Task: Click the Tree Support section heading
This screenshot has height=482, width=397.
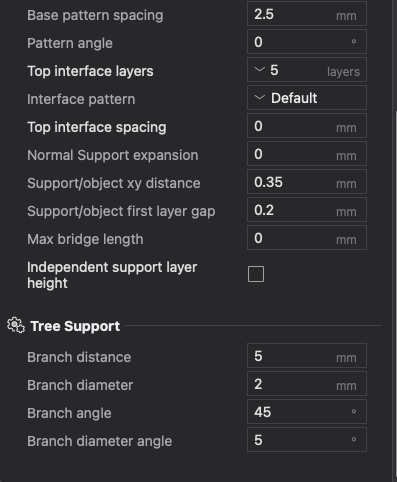Action: coord(75,326)
